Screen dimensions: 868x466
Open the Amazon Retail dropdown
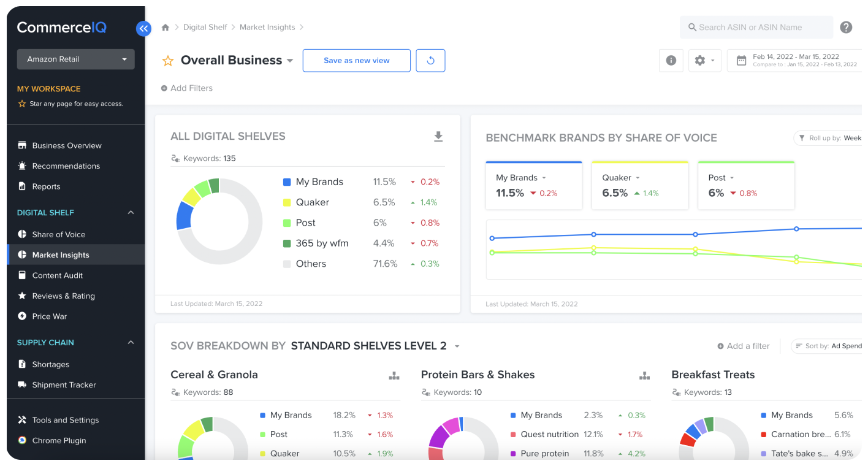pos(76,59)
